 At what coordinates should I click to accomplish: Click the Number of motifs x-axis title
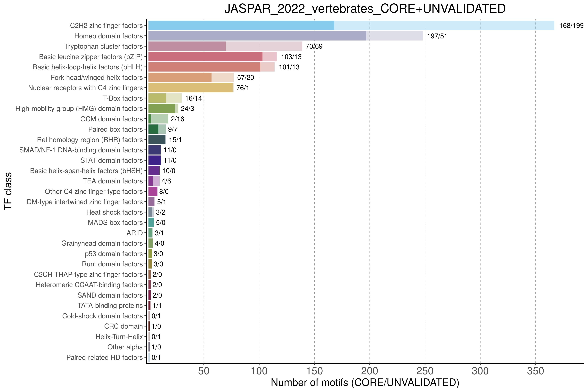365,383
